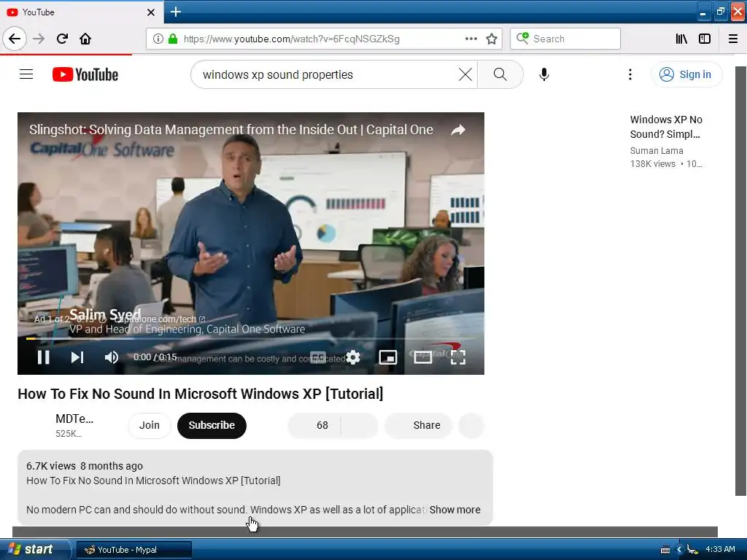Start voice search with microphone icon
Screen dimensions: 747x560
[544, 75]
